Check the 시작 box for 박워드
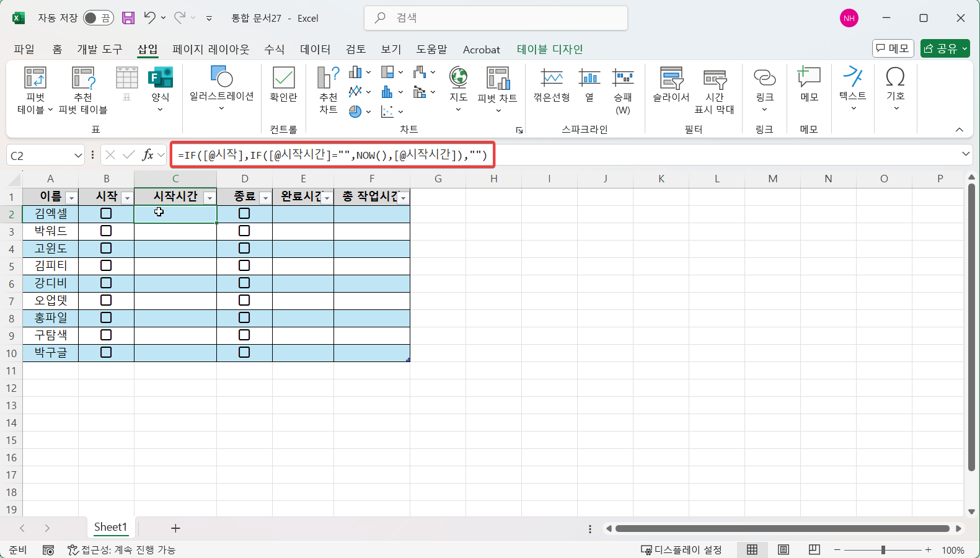Screen dimensions: 980x558 (106, 231)
